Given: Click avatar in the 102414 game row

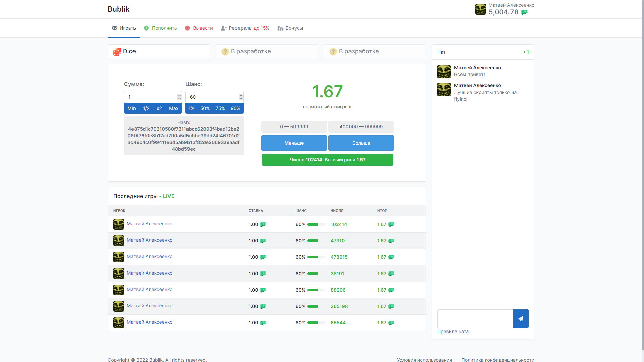Looking at the screenshot, I should [118, 224].
